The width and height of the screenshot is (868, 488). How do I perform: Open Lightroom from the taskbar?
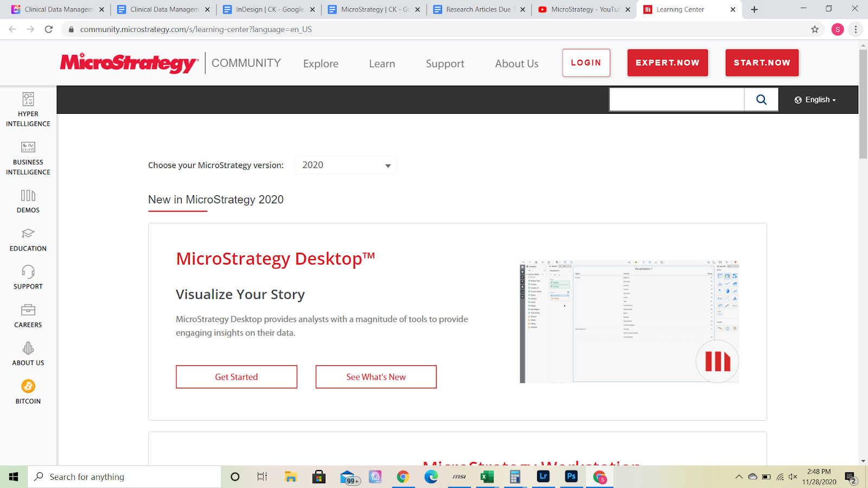543,477
